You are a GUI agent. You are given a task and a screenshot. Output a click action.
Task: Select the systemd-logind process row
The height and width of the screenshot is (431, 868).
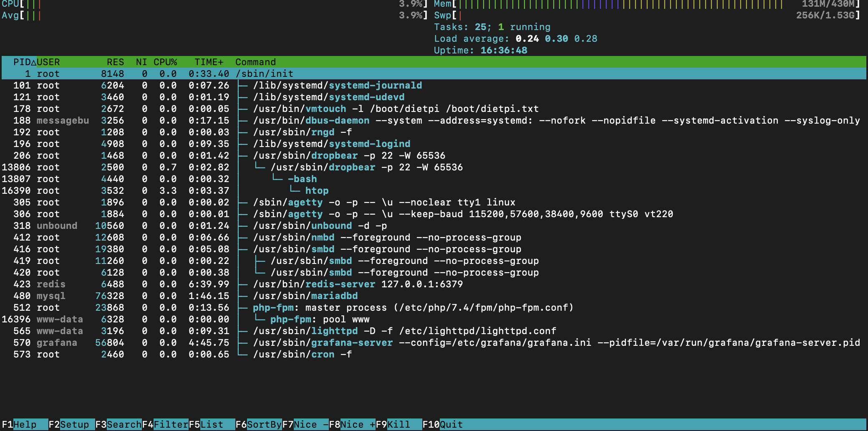[434, 144]
